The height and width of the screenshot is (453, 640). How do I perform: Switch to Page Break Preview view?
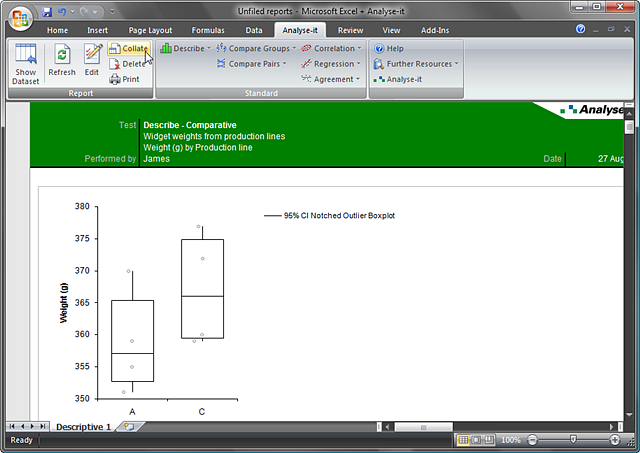pos(490,440)
